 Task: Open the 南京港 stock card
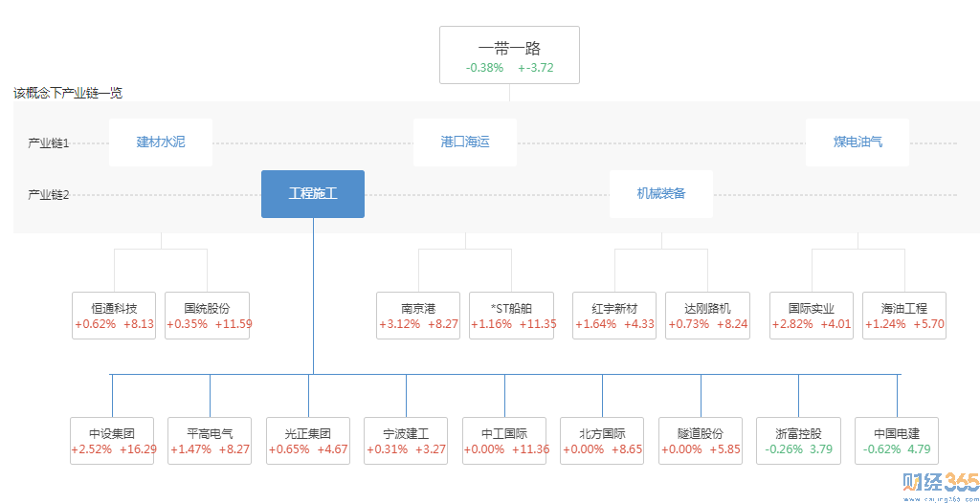pos(418,316)
